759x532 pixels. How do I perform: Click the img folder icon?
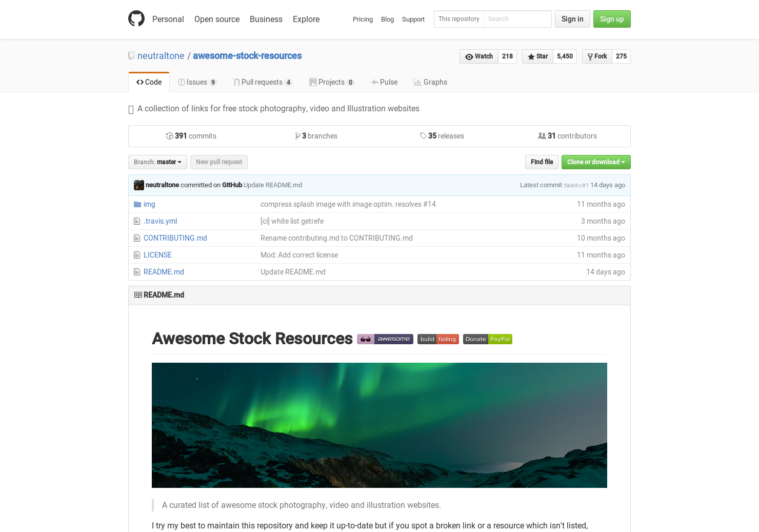[x=136, y=204]
